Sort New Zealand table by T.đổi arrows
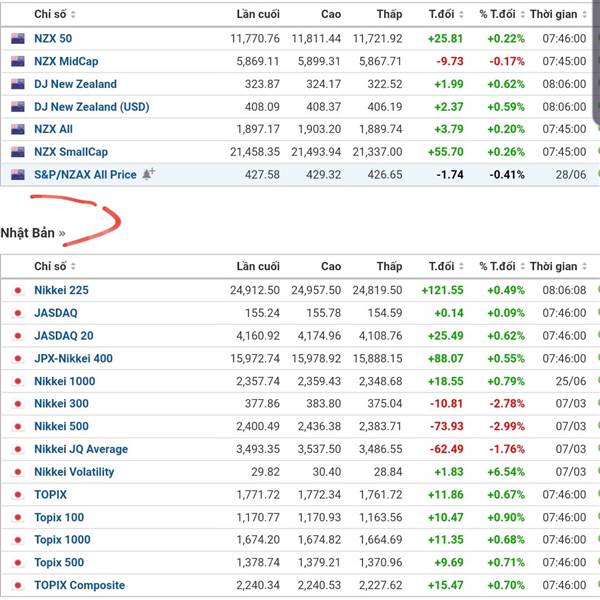 coord(461,15)
